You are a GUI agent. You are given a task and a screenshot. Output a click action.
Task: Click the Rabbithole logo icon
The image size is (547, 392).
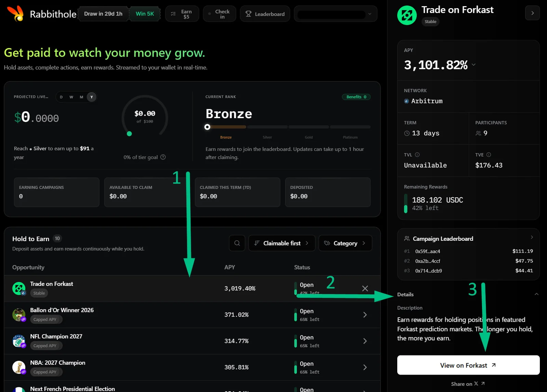15,13
